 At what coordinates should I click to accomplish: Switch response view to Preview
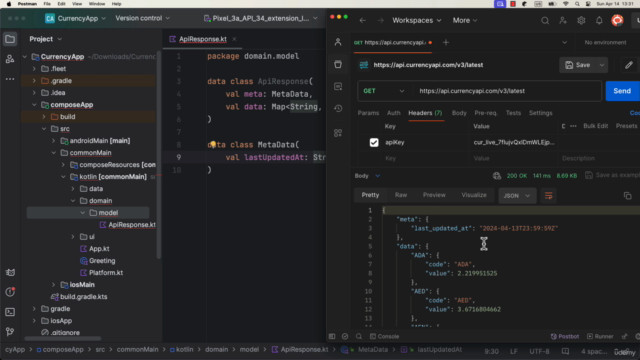pos(434,195)
